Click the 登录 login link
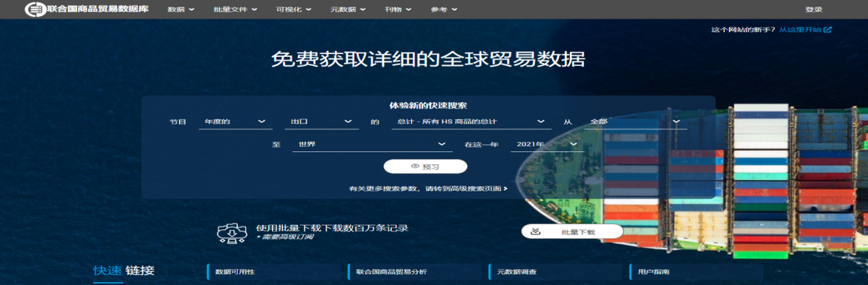Viewport: 868px width, 285px height. tap(813, 9)
